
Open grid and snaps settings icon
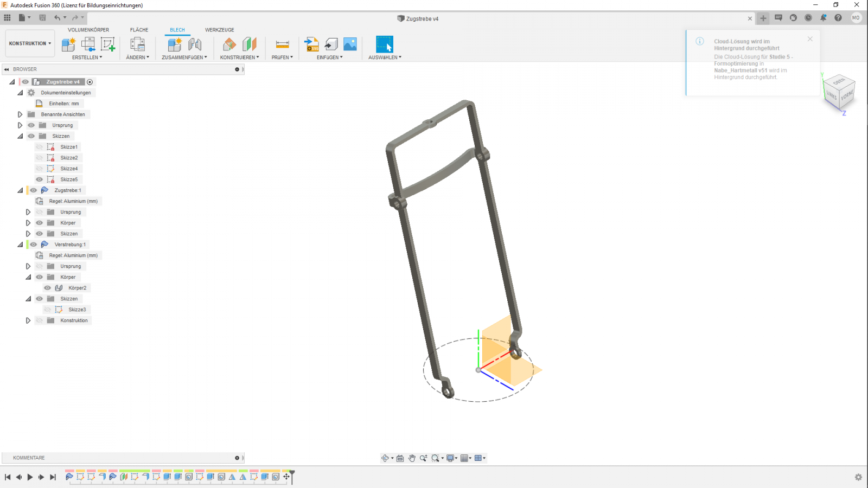[464, 458]
